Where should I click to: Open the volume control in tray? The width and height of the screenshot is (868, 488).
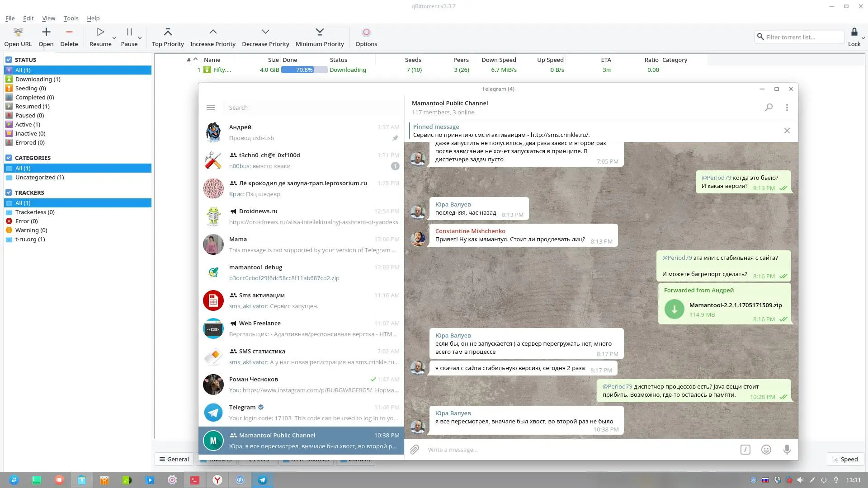800,480
